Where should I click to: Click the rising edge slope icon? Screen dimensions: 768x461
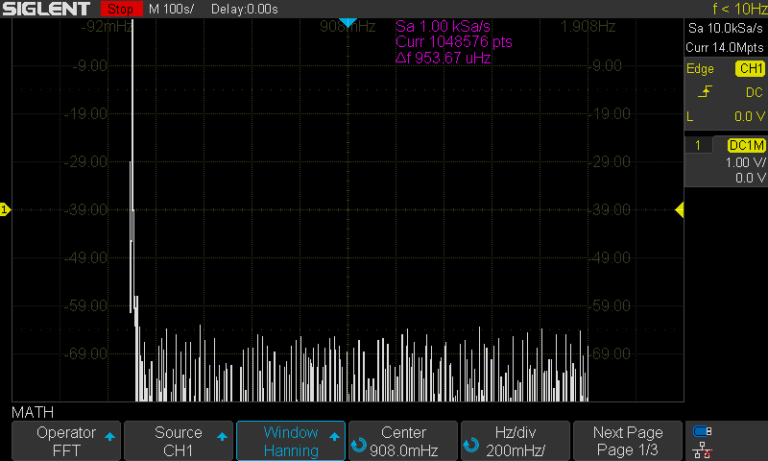click(705, 92)
